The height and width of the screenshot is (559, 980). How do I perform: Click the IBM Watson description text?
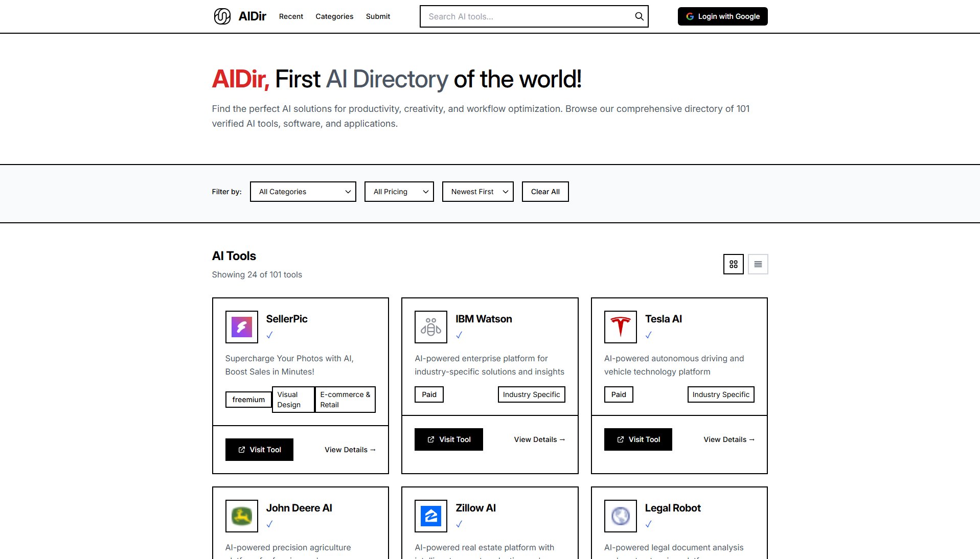point(489,365)
